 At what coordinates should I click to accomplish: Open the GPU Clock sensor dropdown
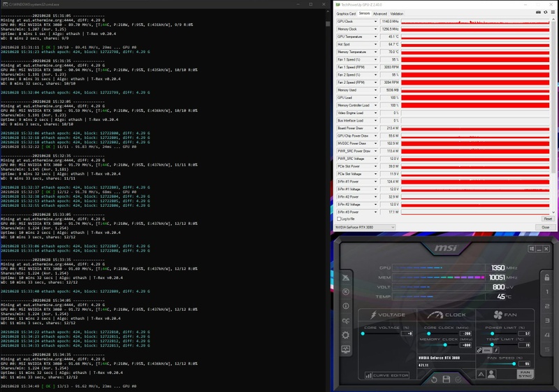375,22
